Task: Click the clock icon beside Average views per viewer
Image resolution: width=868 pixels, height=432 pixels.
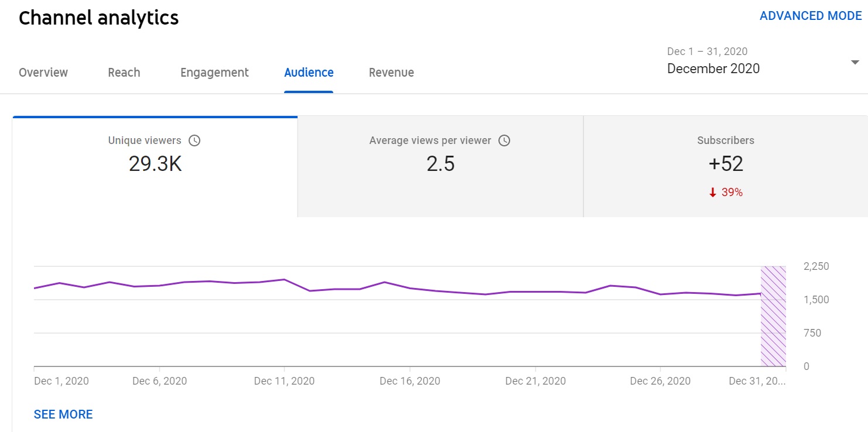Action: pos(504,140)
